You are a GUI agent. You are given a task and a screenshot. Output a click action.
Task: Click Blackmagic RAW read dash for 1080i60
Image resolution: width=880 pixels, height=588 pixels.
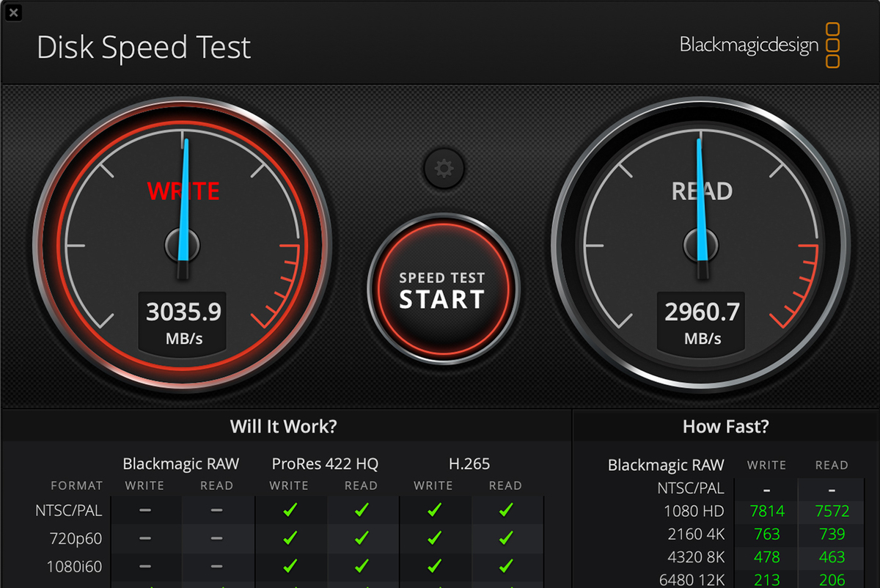click(x=216, y=567)
